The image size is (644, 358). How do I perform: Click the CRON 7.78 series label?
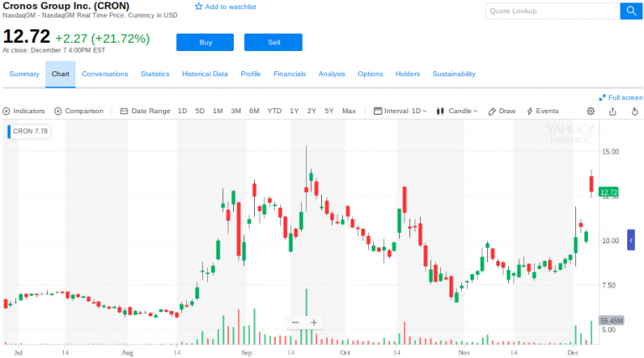coord(30,132)
